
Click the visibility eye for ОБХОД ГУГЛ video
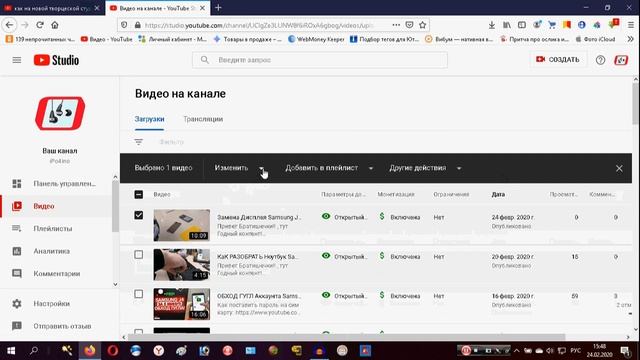click(326, 295)
